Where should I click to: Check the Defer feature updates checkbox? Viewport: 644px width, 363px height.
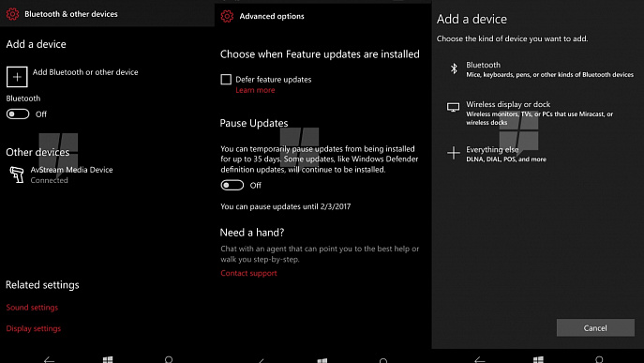click(x=226, y=80)
